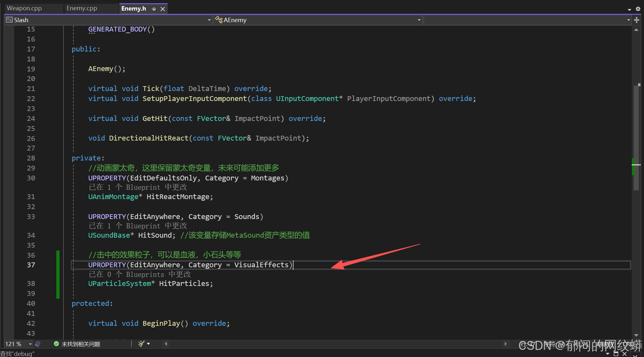Click the pin icon on the Enemy.h tab
This screenshot has width=644, height=357.
point(154,9)
